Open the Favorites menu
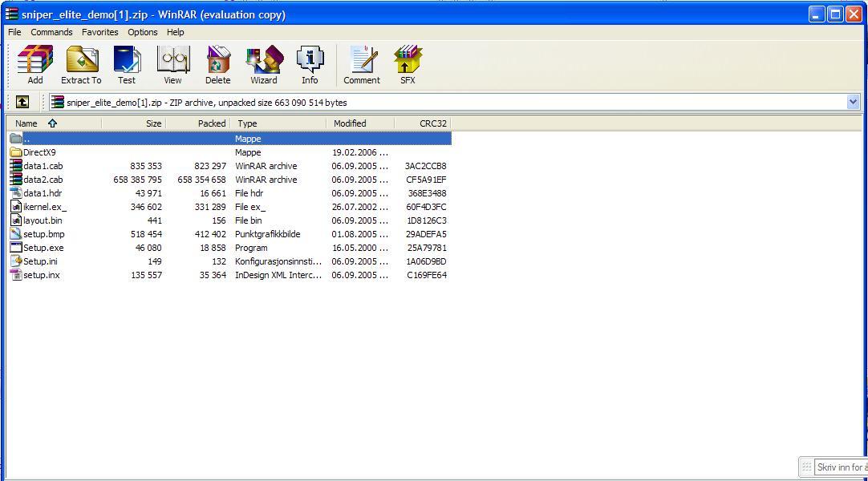The image size is (868, 481). pyautogui.click(x=99, y=32)
